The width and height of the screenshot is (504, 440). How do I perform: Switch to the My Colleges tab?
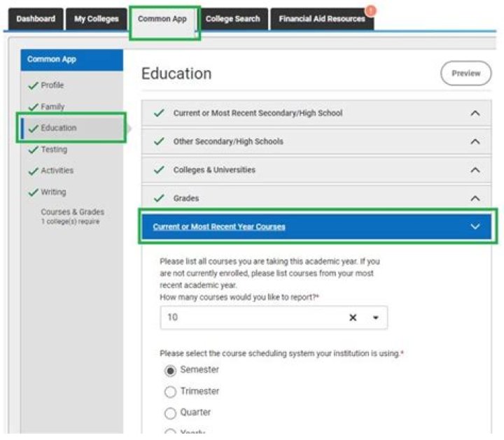(x=97, y=19)
